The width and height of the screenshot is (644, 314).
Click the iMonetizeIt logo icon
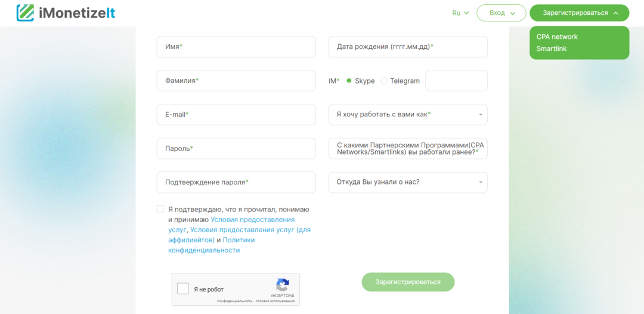pyautogui.click(x=25, y=13)
